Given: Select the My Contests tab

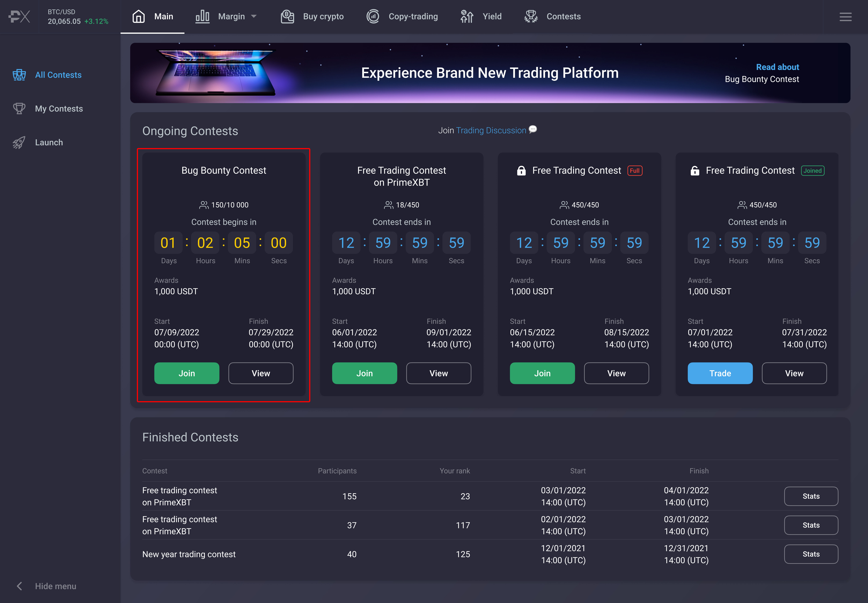Looking at the screenshot, I should 59,108.
